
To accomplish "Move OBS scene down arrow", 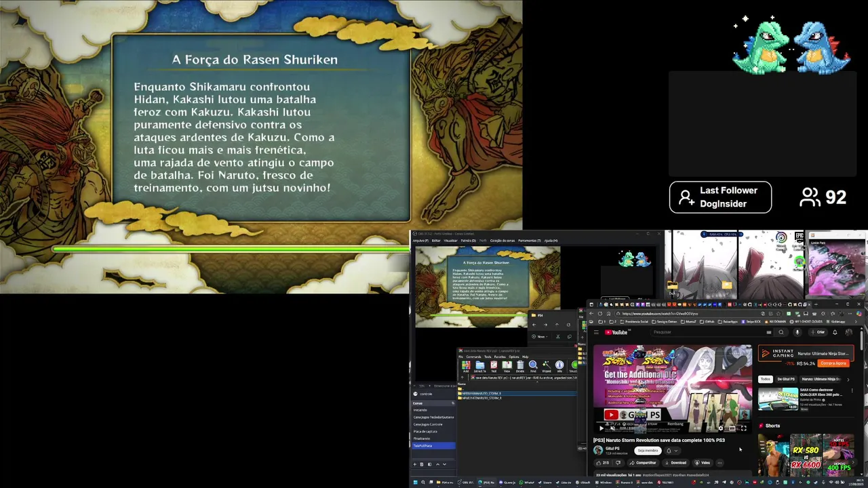I will point(444,464).
